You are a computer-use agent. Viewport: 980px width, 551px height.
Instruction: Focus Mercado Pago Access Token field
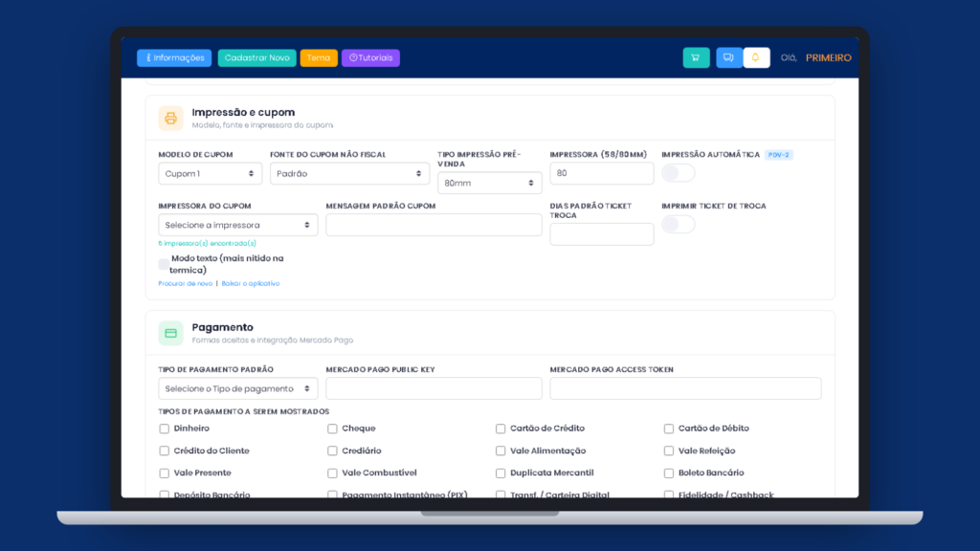(x=685, y=388)
